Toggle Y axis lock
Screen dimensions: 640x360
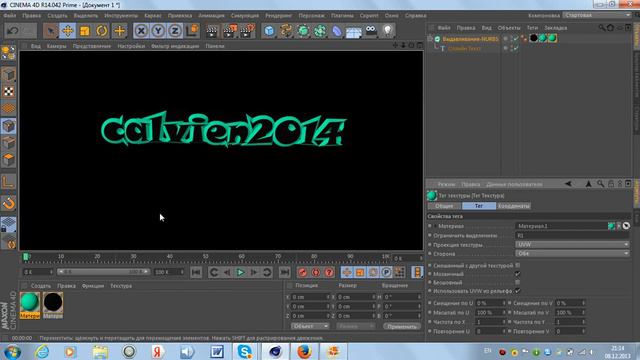158,31
